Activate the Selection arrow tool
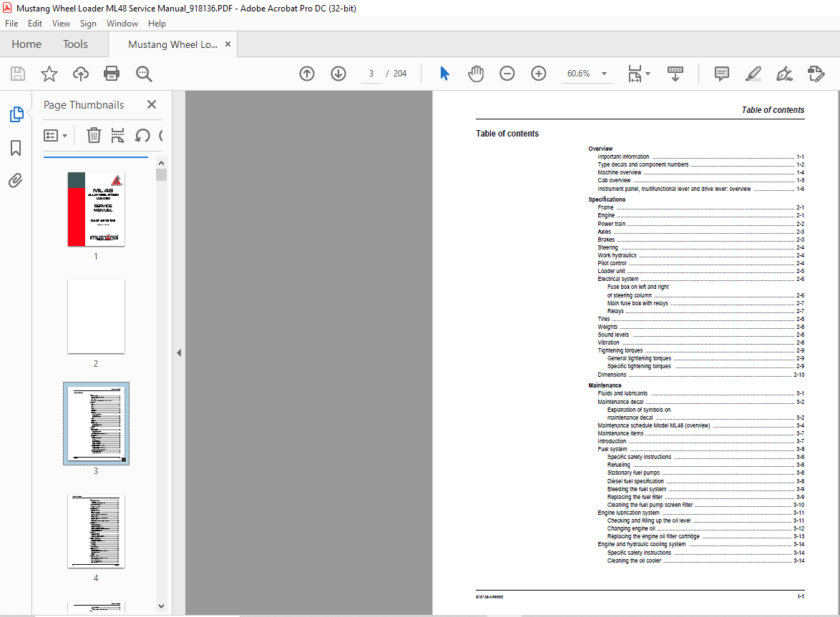Viewport: 840px width, 617px height. (444, 74)
